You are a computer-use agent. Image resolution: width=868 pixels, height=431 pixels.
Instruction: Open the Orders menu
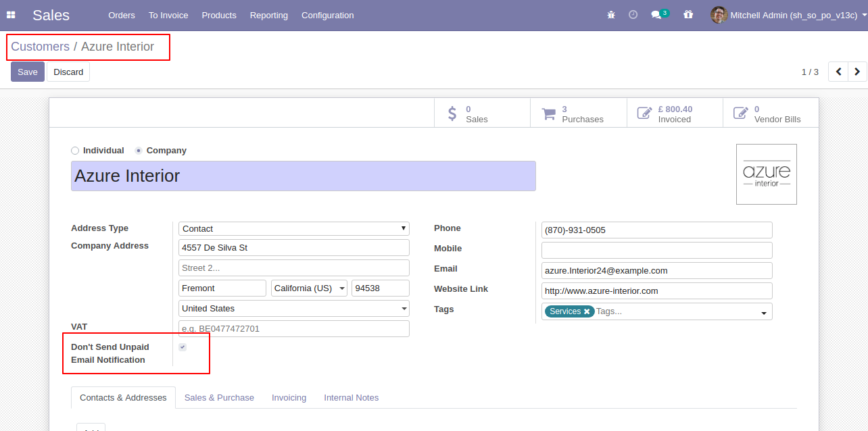(x=122, y=15)
